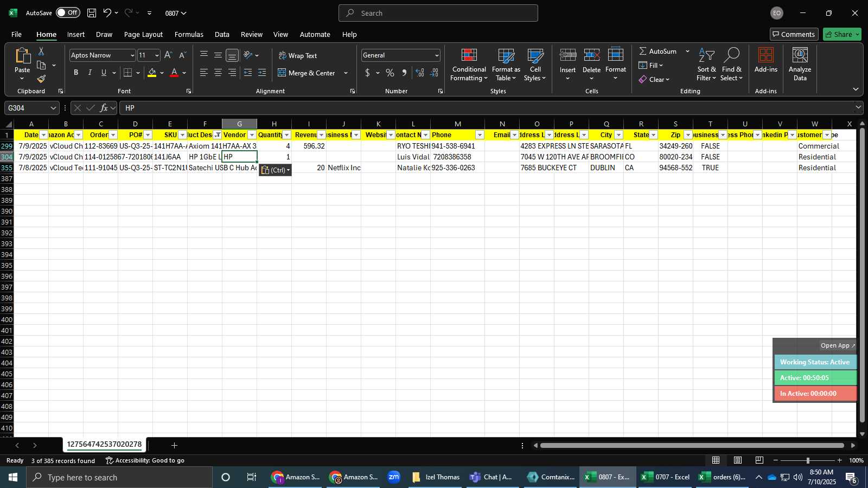Click the zoom slider in status bar

point(807,460)
